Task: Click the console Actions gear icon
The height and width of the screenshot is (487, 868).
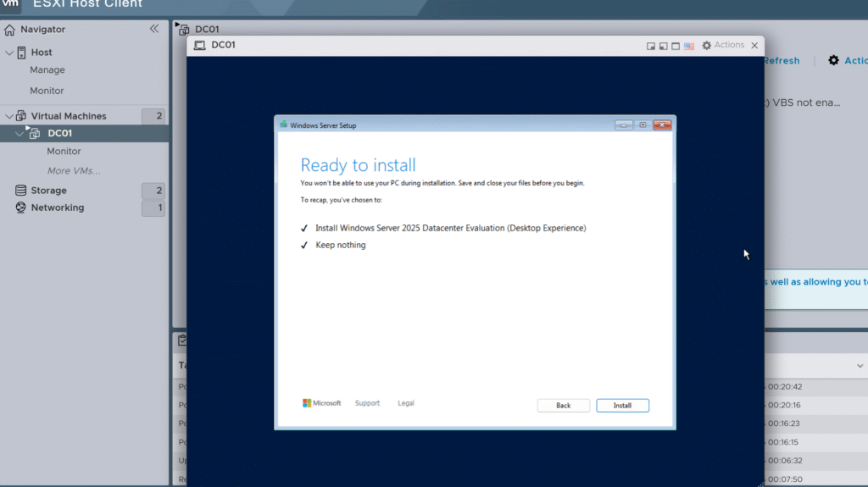Action: (707, 46)
